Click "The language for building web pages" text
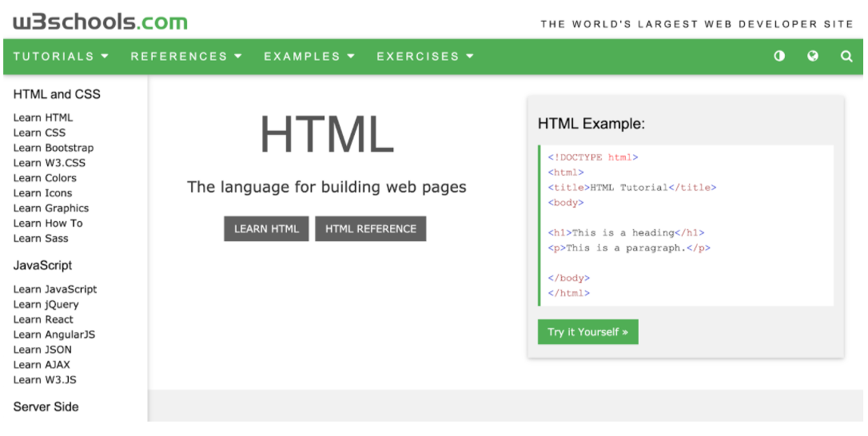Screen dimensions: 868x436 tap(327, 187)
